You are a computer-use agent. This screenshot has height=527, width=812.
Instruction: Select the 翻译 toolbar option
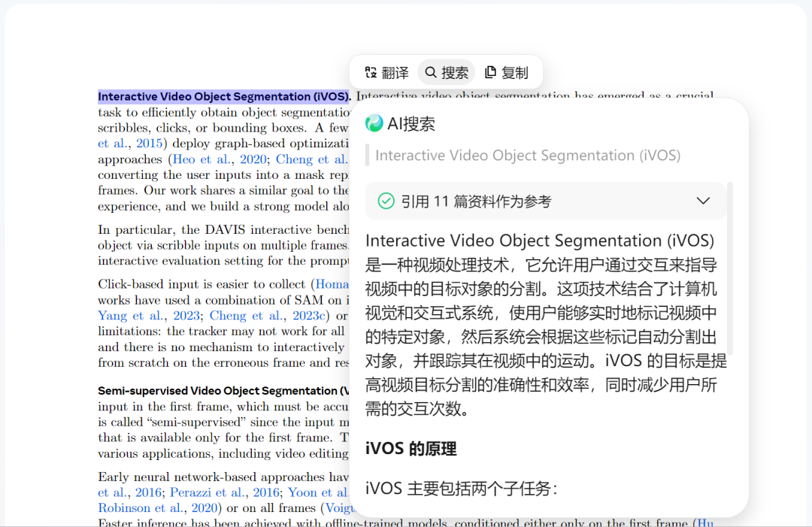tap(387, 72)
